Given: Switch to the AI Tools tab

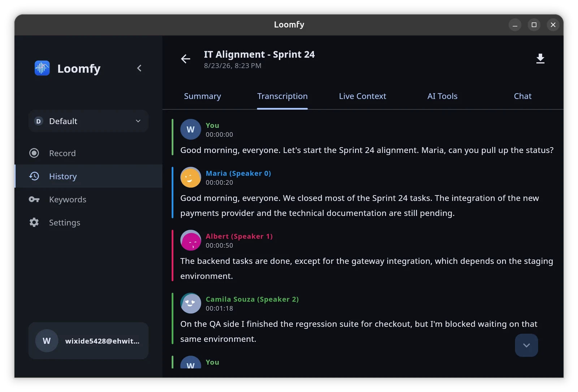Looking at the screenshot, I should pyautogui.click(x=442, y=96).
